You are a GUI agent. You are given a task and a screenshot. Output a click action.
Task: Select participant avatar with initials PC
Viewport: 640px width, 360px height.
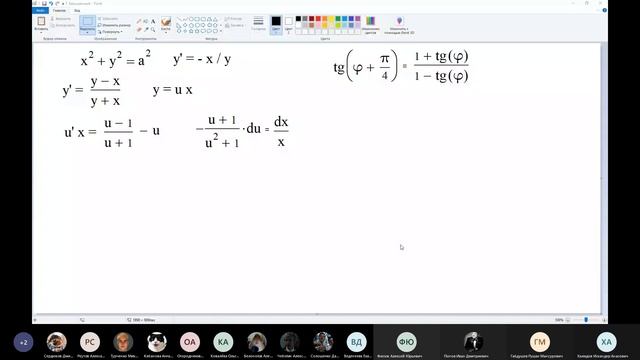[x=90, y=342]
